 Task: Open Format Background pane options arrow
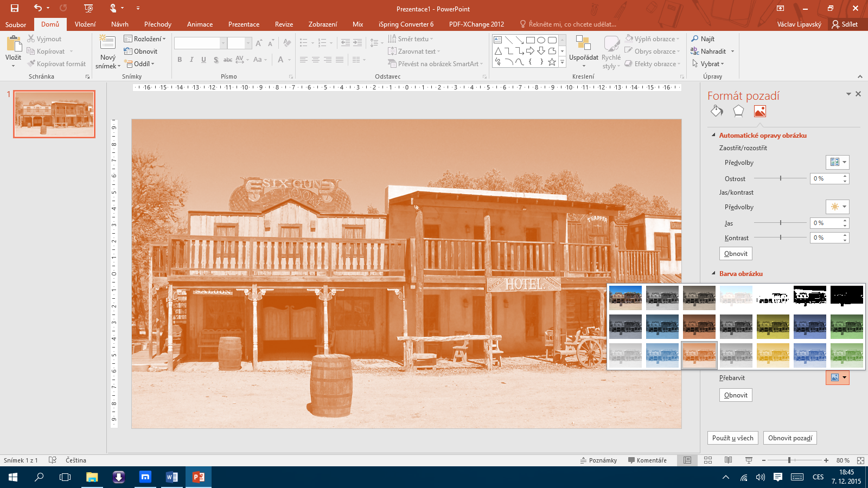tap(848, 94)
